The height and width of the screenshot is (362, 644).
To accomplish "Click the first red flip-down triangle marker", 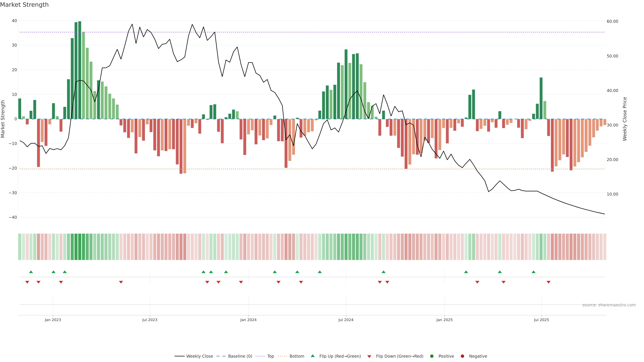I will tap(27, 282).
